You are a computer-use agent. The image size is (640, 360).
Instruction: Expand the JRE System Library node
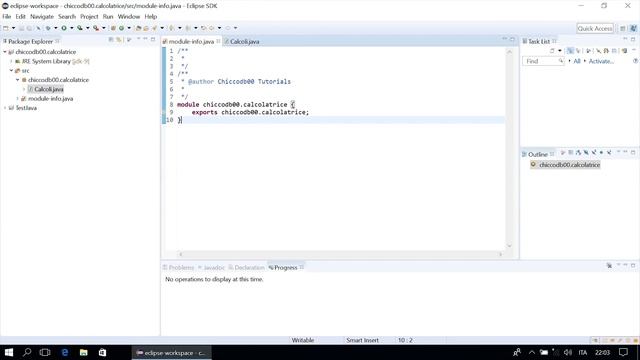[x=11, y=61]
